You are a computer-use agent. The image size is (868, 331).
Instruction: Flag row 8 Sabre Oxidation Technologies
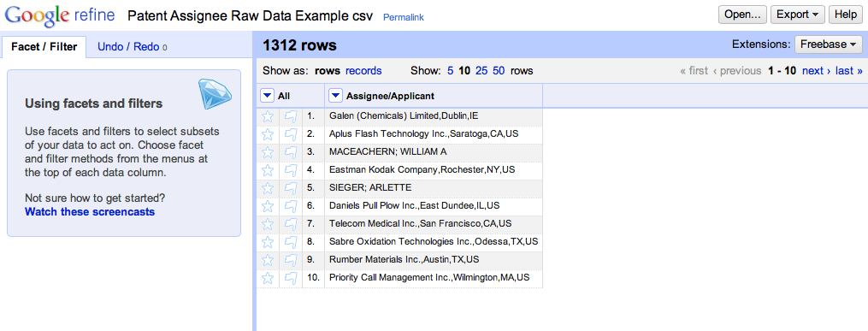point(291,242)
